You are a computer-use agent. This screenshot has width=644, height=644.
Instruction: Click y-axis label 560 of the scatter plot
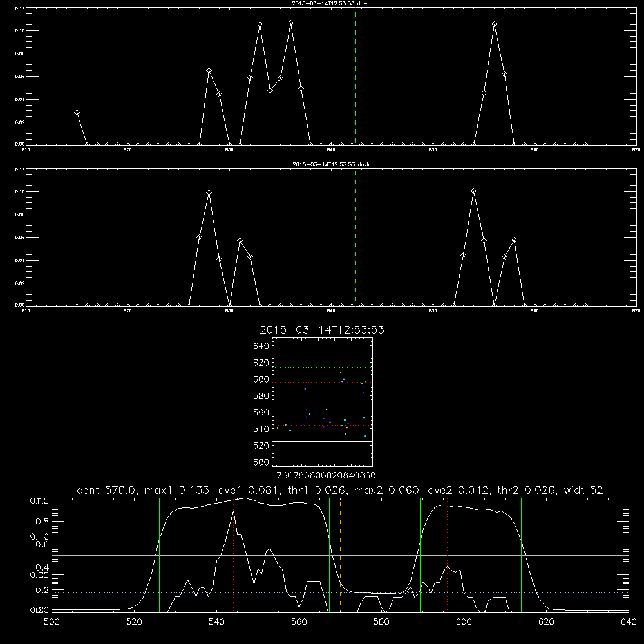(261, 412)
